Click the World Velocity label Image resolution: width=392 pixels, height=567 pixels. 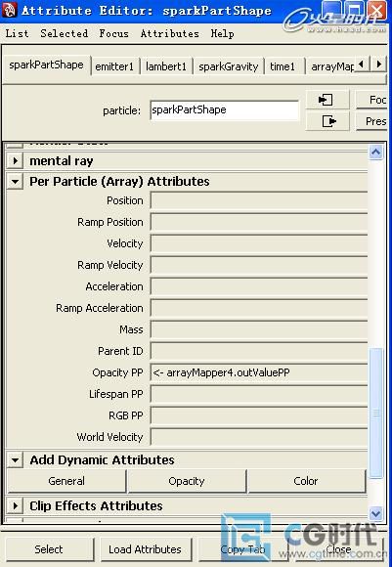click(x=109, y=437)
